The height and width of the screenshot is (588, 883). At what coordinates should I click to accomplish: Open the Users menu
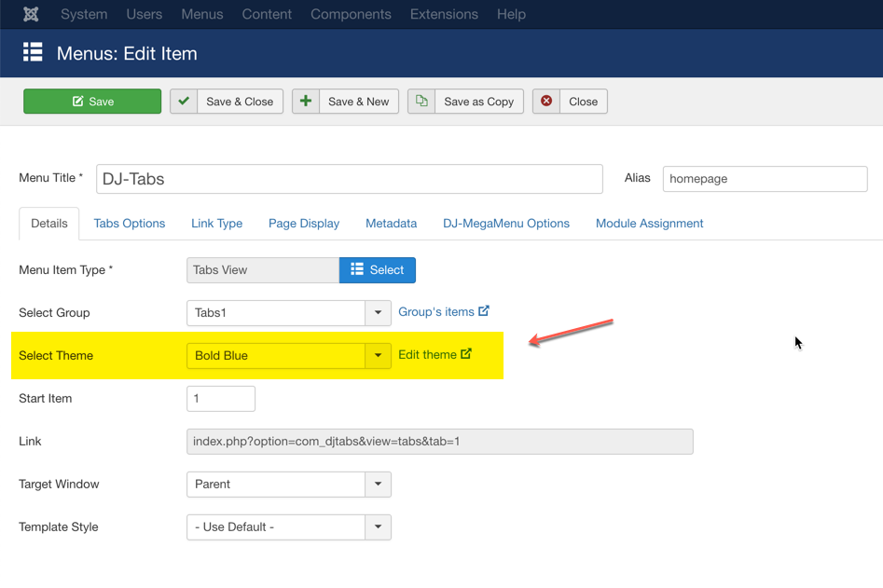tap(145, 14)
